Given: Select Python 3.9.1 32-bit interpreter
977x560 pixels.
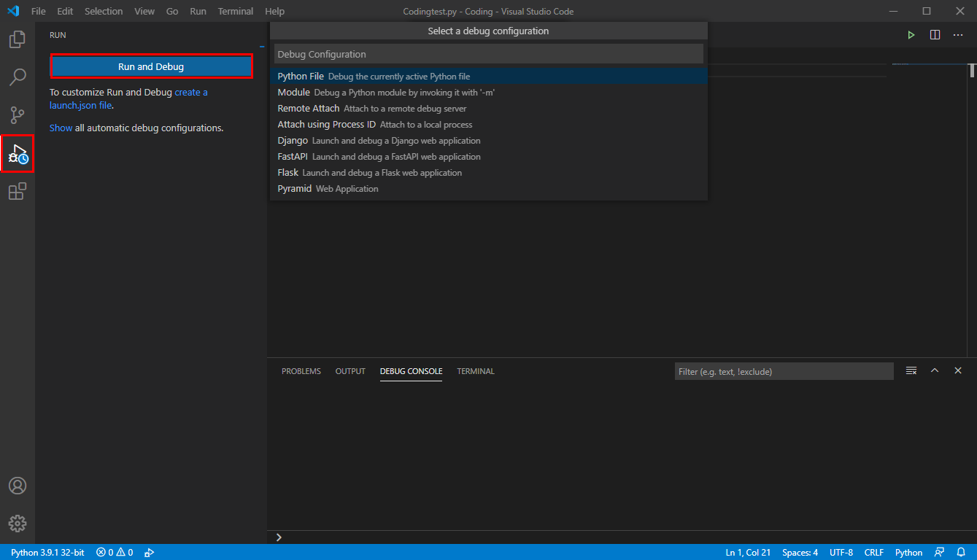Looking at the screenshot, I should coord(47,553).
